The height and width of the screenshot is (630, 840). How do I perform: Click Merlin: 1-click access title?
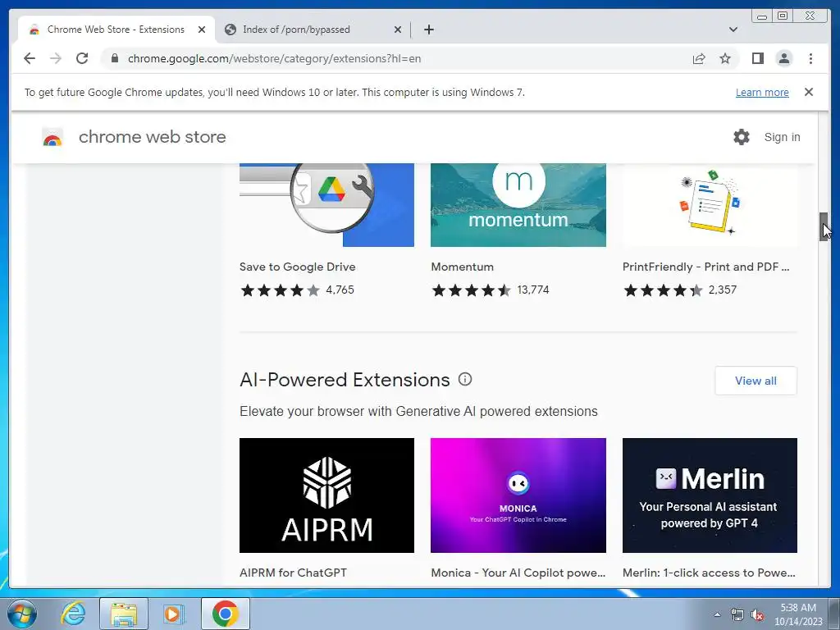click(x=709, y=573)
